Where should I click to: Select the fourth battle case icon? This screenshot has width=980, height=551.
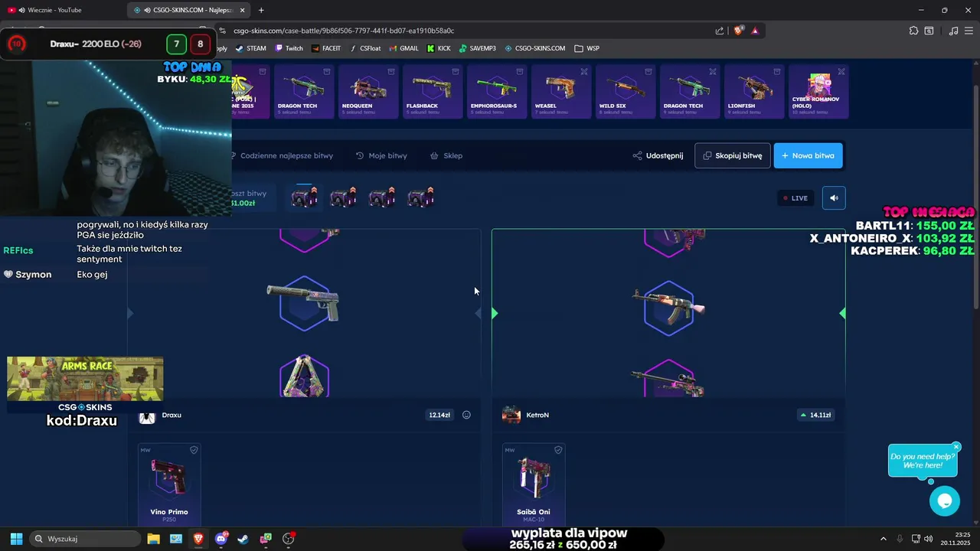420,197
